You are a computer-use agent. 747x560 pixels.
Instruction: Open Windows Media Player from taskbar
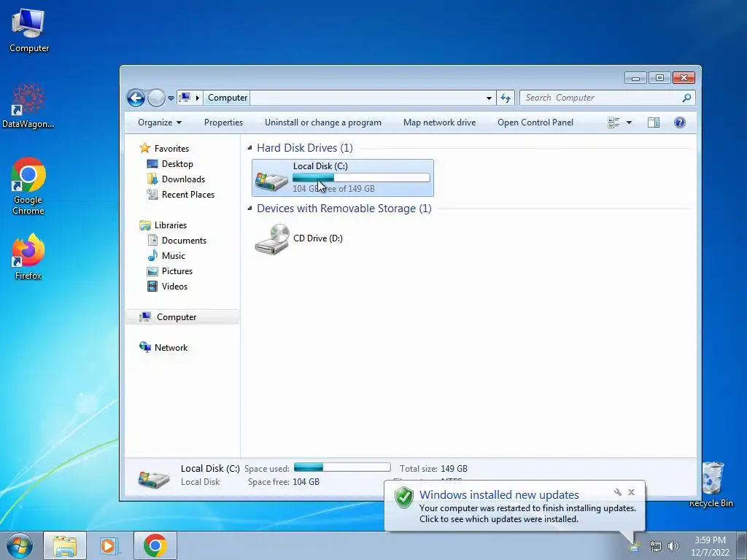point(109,545)
